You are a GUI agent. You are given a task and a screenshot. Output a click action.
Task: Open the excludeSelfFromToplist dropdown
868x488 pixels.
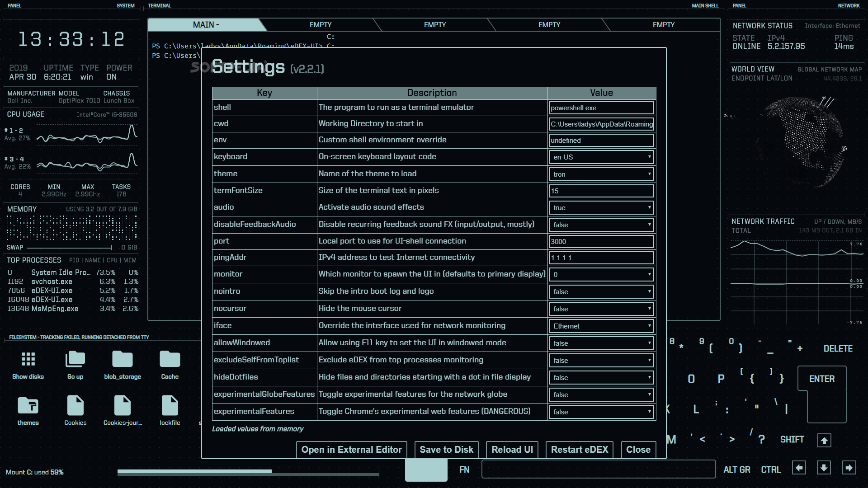pyautogui.click(x=602, y=361)
